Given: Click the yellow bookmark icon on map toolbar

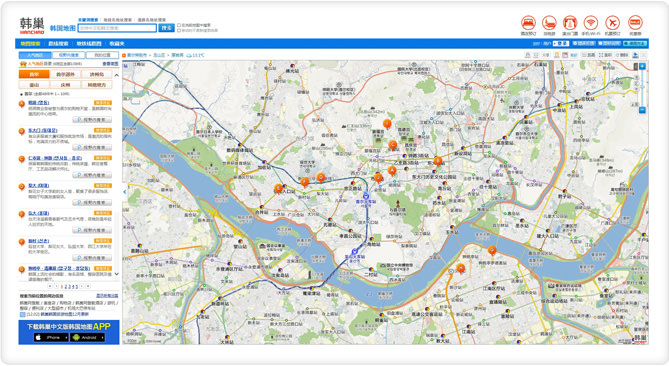Looking at the screenshot, I should tap(557, 55).
